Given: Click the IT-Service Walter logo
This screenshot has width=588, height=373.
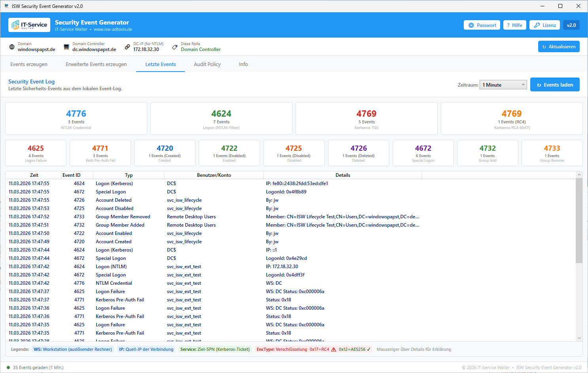Looking at the screenshot, I should coord(29,25).
